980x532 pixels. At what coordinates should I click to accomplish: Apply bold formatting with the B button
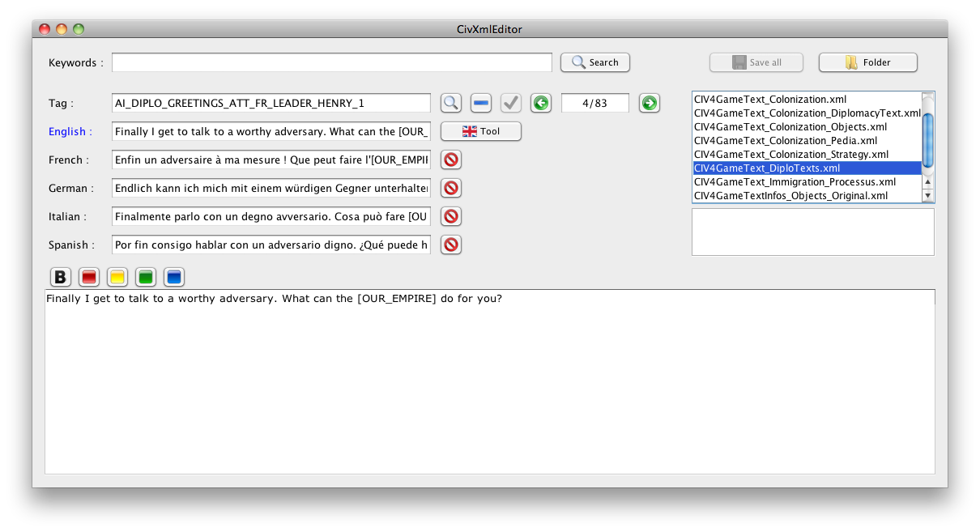click(x=61, y=277)
